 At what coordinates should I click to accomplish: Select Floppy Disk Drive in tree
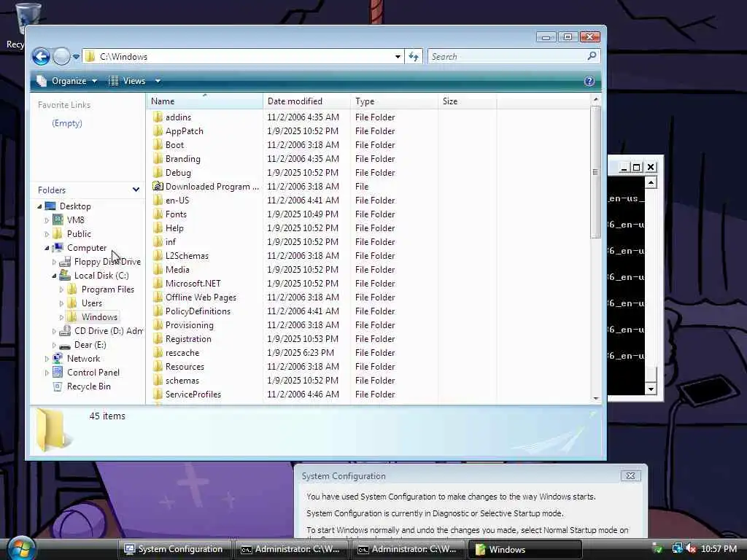107,262
